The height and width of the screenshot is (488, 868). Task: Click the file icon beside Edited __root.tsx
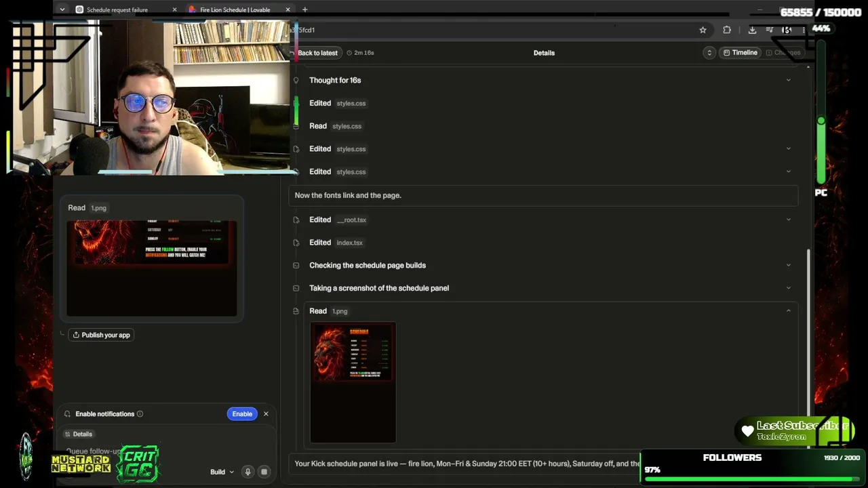[x=296, y=220]
